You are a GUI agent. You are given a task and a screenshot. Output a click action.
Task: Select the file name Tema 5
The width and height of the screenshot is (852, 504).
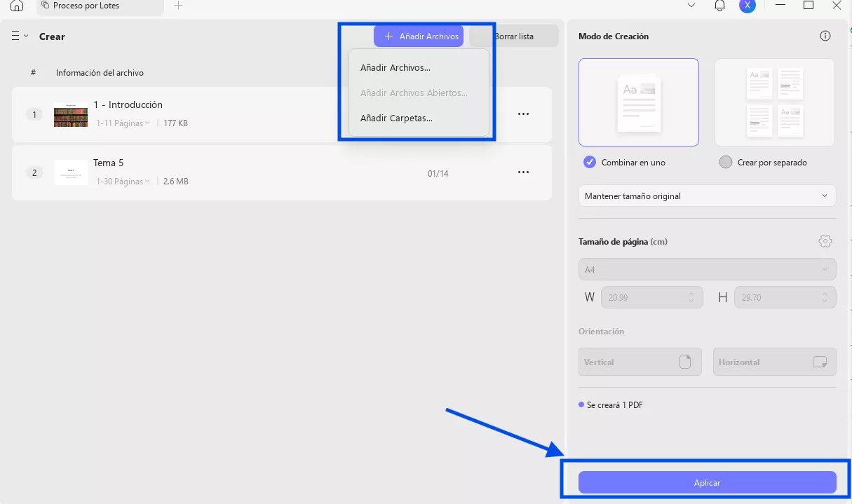tap(108, 163)
